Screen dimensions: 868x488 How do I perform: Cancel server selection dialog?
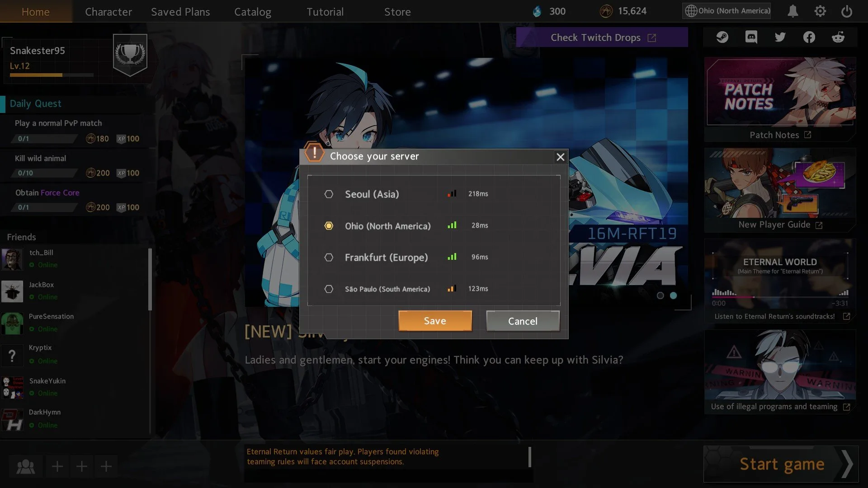523,320
